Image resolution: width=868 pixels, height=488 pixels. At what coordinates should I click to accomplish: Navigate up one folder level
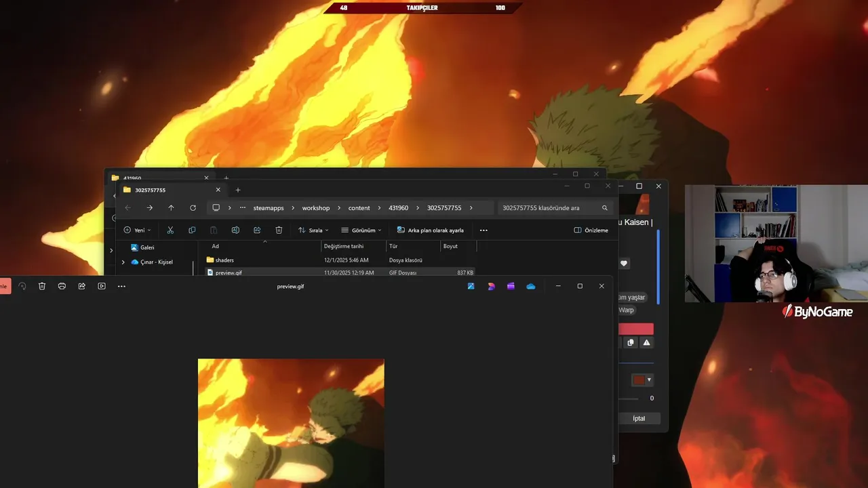(172, 208)
